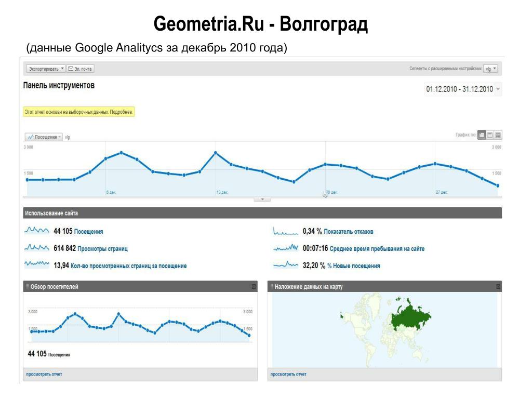Screen dimensions: 532x399
Task: Click the Эл. почта email button
Action: coord(80,69)
